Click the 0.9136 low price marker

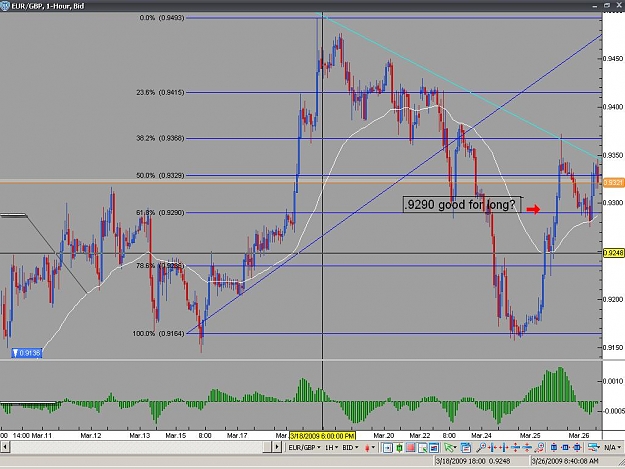pyautogui.click(x=26, y=353)
